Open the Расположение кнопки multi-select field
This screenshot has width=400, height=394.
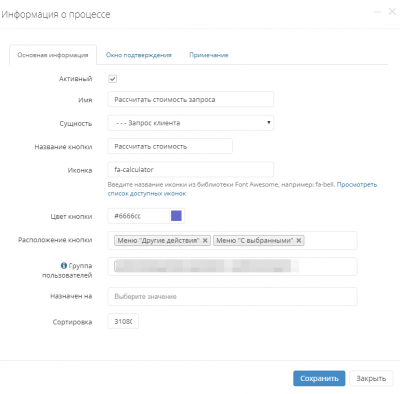click(232, 240)
